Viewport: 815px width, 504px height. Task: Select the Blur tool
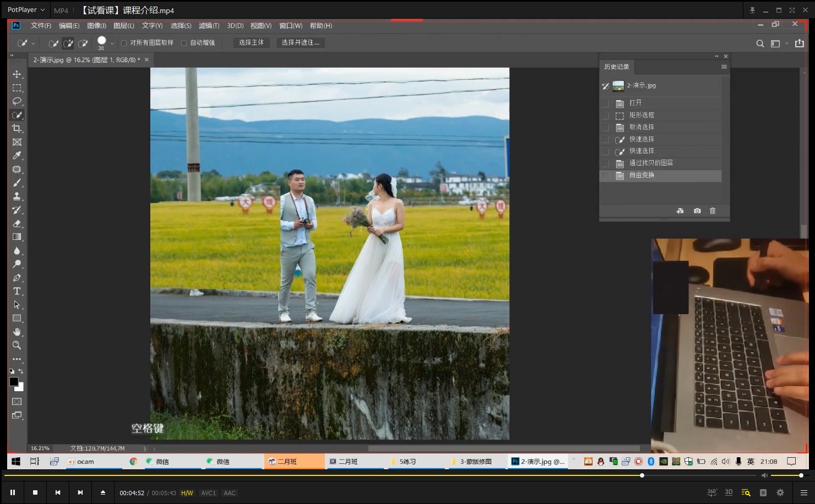pyautogui.click(x=17, y=250)
